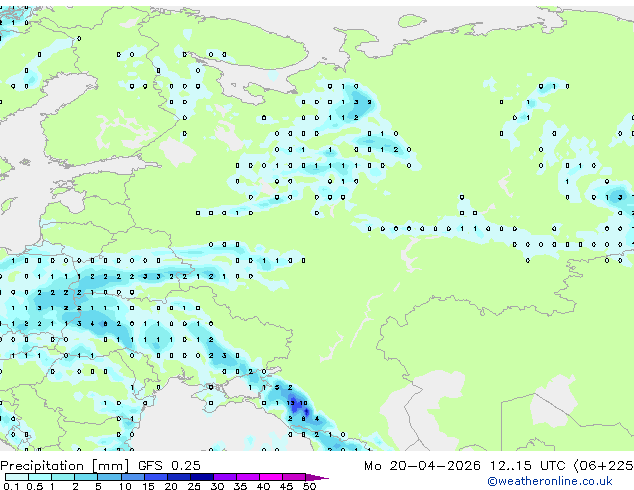Select the 10–15 mm legend swatch
The width and height of the screenshot is (634, 490).
click(x=132, y=477)
